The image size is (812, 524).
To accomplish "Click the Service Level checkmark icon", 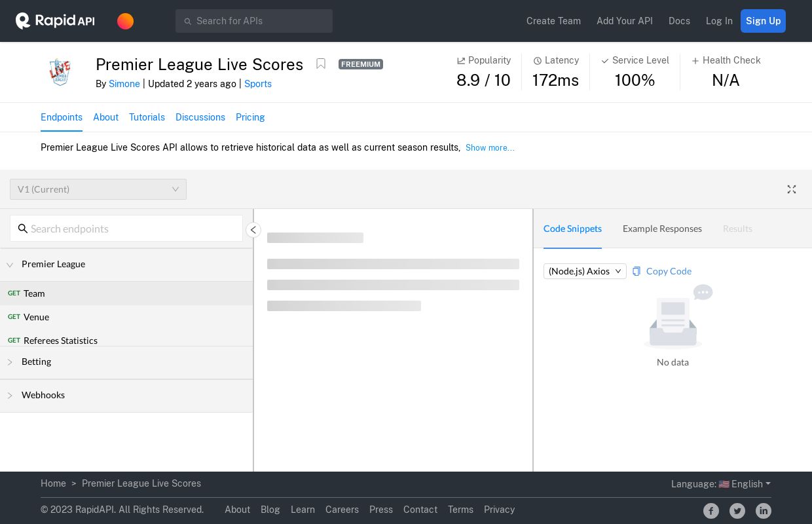I will click(x=605, y=61).
